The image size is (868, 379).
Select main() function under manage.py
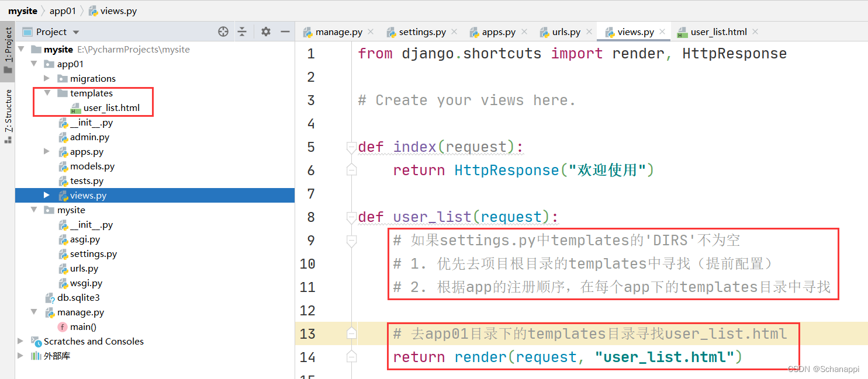click(x=83, y=326)
